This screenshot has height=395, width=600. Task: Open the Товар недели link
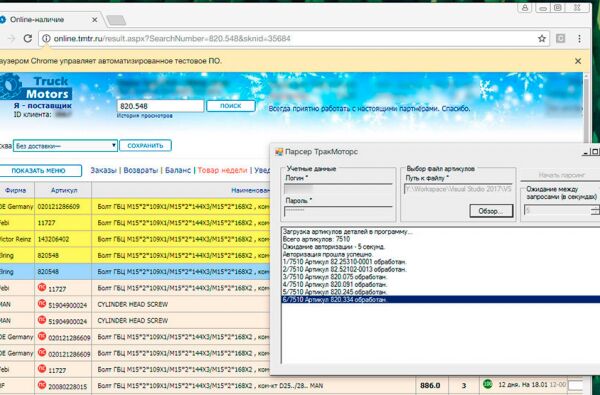point(222,170)
